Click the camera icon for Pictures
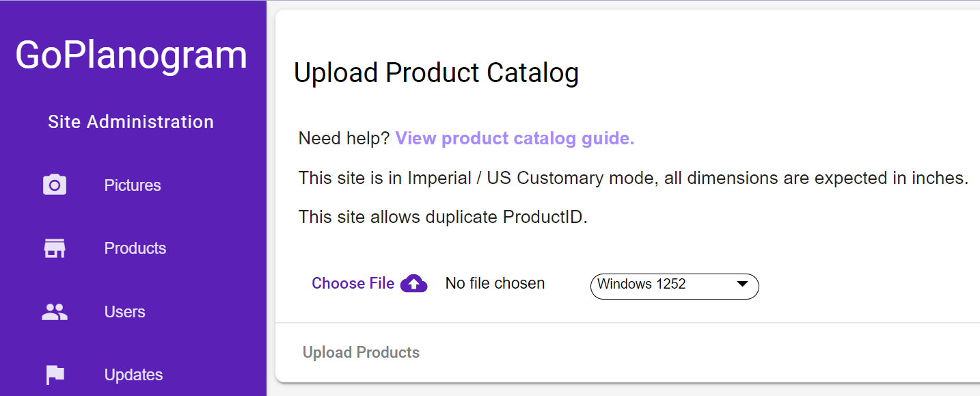This screenshot has height=396, width=980. 55,185
